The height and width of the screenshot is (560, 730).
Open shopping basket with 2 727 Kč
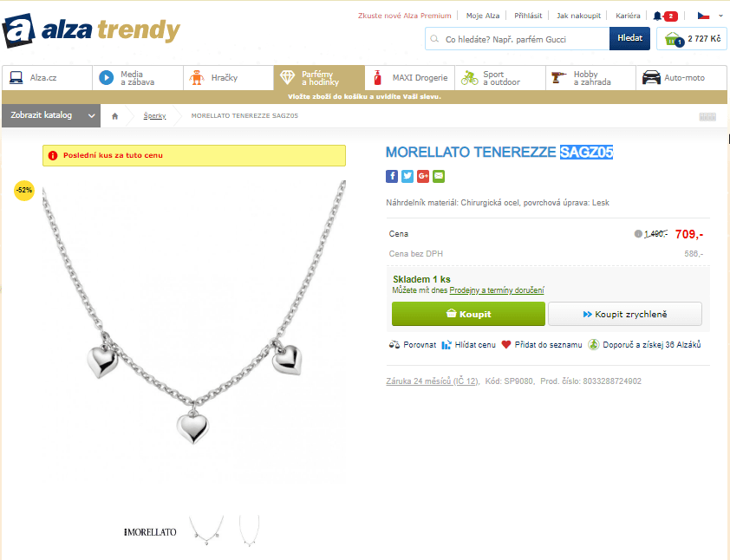coord(691,39)
